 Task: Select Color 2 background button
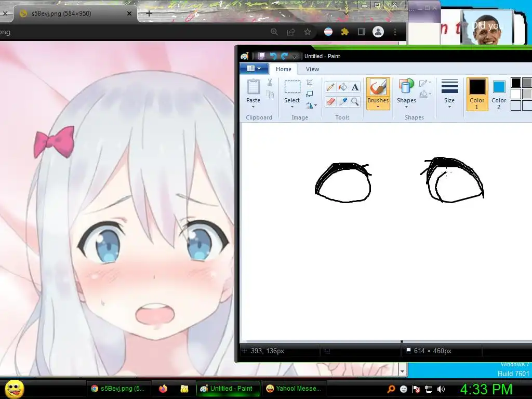click(x=499, y=94)
